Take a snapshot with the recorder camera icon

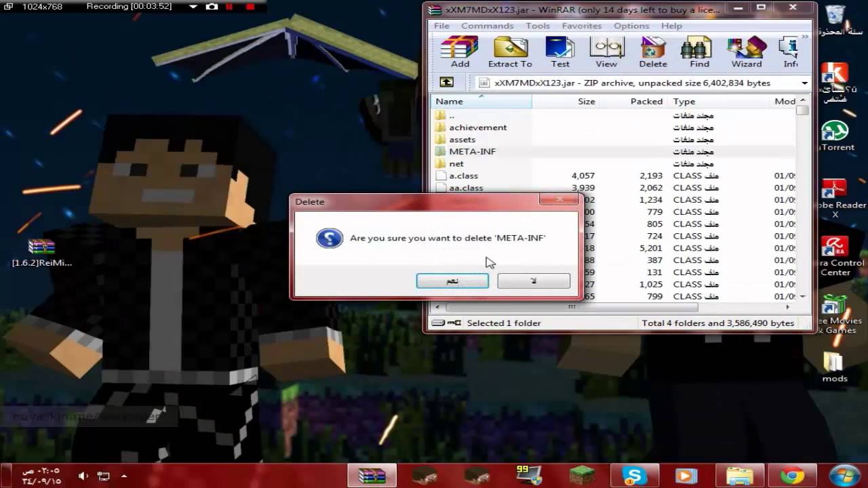(212, 7)
